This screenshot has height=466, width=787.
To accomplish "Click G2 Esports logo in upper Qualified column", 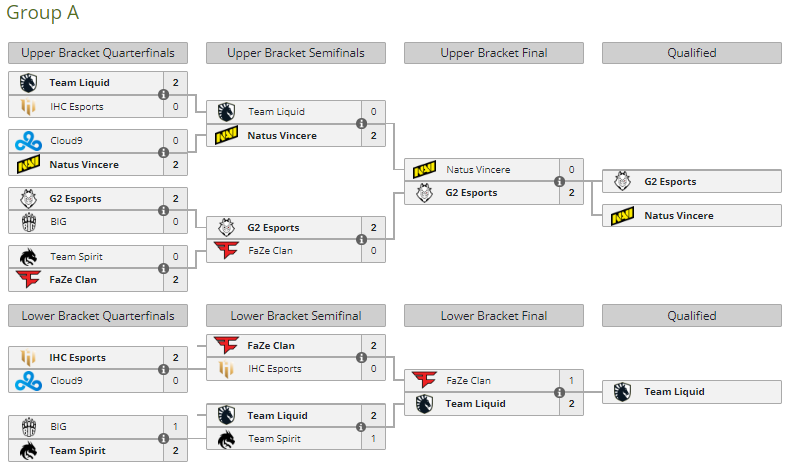I will pos(622,181).
